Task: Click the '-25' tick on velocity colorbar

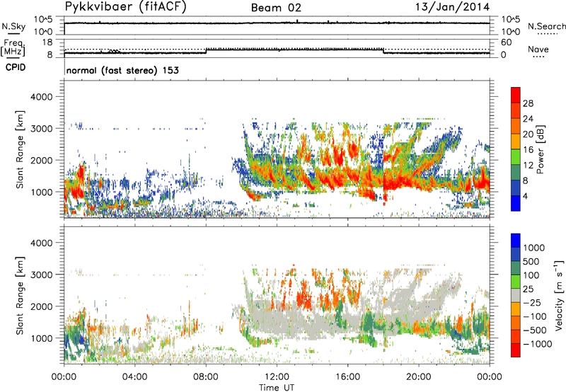Action: pyautogui.click(x=532, y=302)
